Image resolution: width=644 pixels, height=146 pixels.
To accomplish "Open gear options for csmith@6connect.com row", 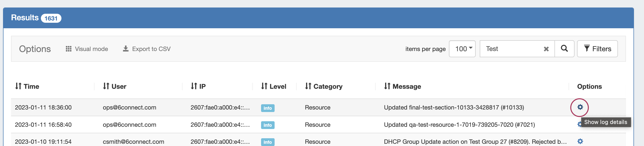I will point(580,141).
